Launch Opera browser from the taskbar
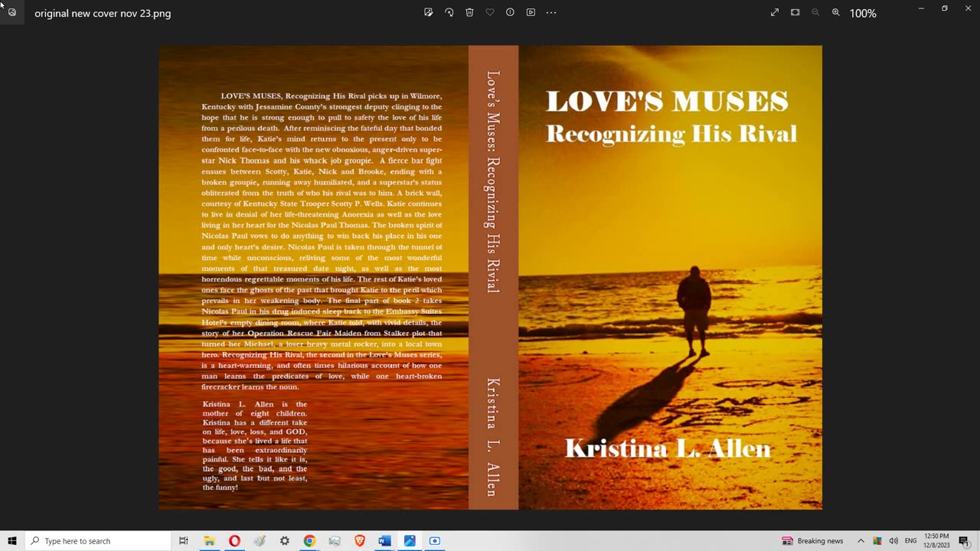This screenshot has width=980, height=551. [234, 541]
